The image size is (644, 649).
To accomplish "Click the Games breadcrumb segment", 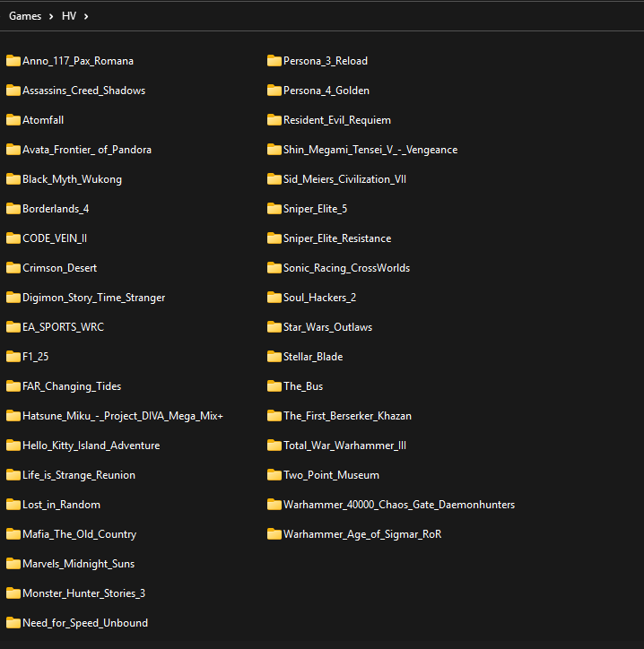I will [25, 16].
